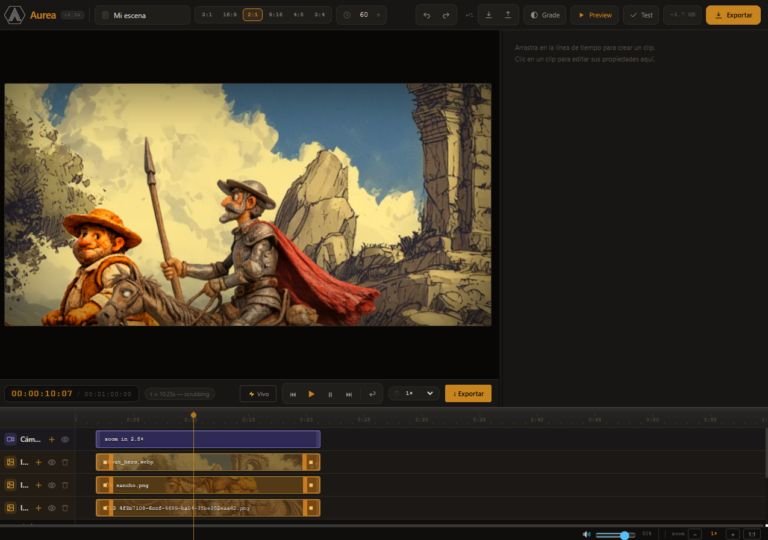The width and height of the screenshot is (768, 540).
Task: Edit the scene name 'Mi escena'
Action: 142,15
